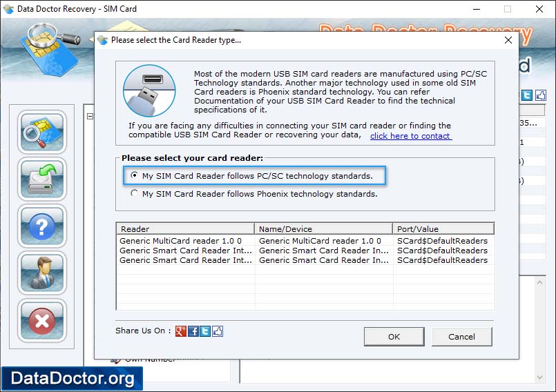Select the second row Generic Smart Card Reader
Image resolution: width=556 pixels, height=392 pixels.
pyautogui.click(x=305, y=251)
